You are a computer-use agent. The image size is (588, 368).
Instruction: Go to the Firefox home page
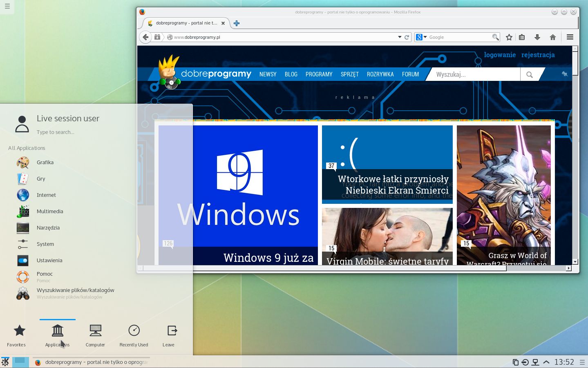click(553, 37)
